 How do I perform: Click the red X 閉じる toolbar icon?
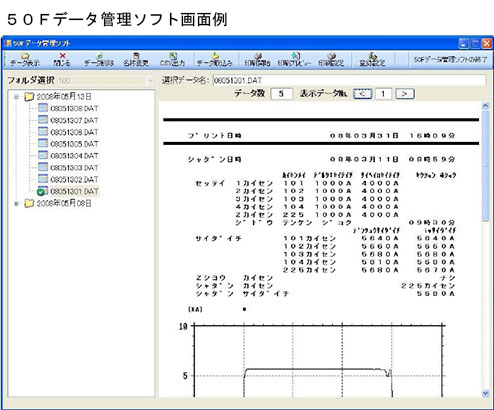click(x=62, y=60)
